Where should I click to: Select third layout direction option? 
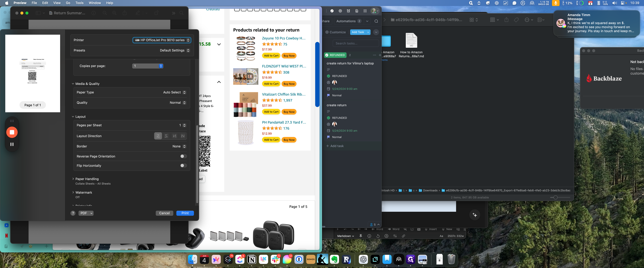coord(174,136)
